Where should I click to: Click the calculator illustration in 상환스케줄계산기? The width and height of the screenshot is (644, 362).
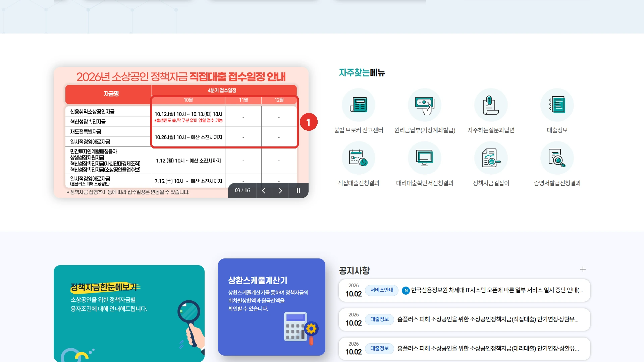[x=301, y=328]
